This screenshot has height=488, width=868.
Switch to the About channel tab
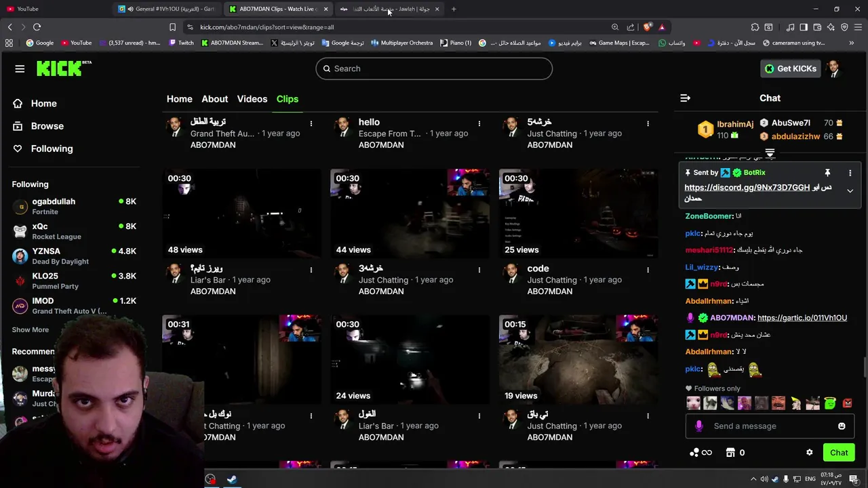[x=214, y=99]
